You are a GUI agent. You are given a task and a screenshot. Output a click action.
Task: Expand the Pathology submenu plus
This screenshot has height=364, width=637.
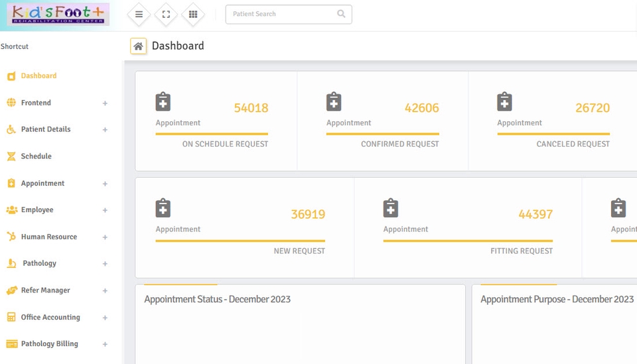(105, 264)
